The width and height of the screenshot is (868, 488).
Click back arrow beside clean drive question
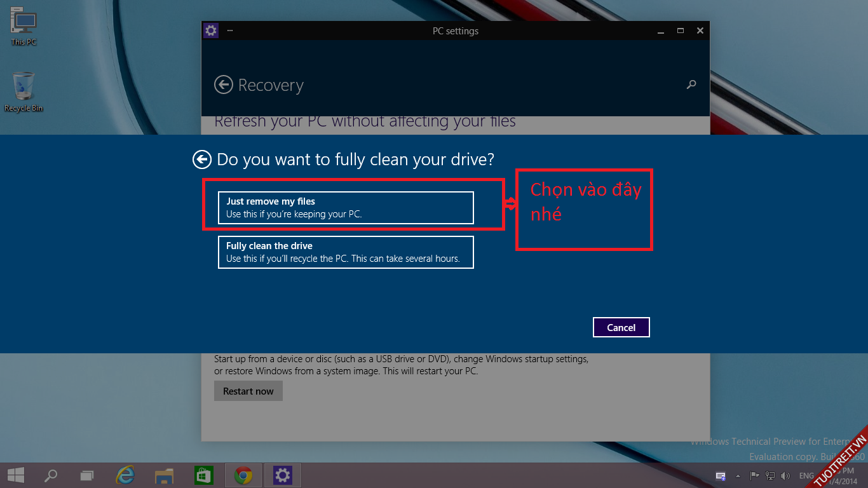click(x=202, y=159)
